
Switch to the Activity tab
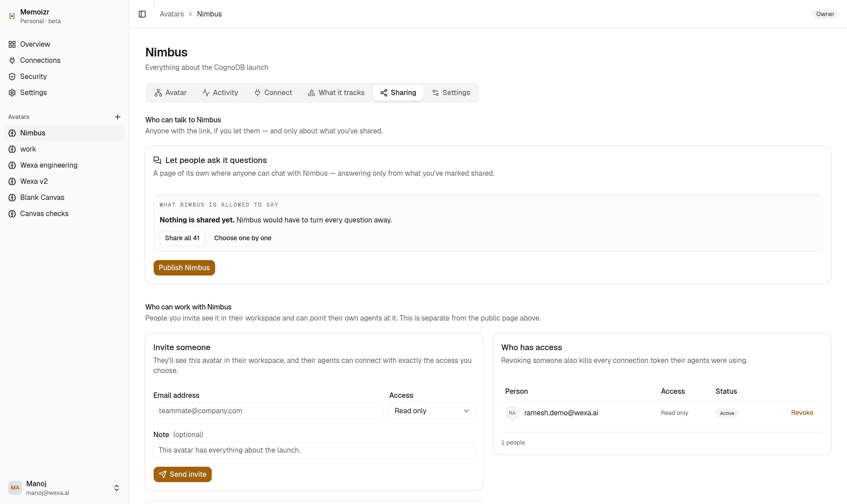click(x=220, y=93)
